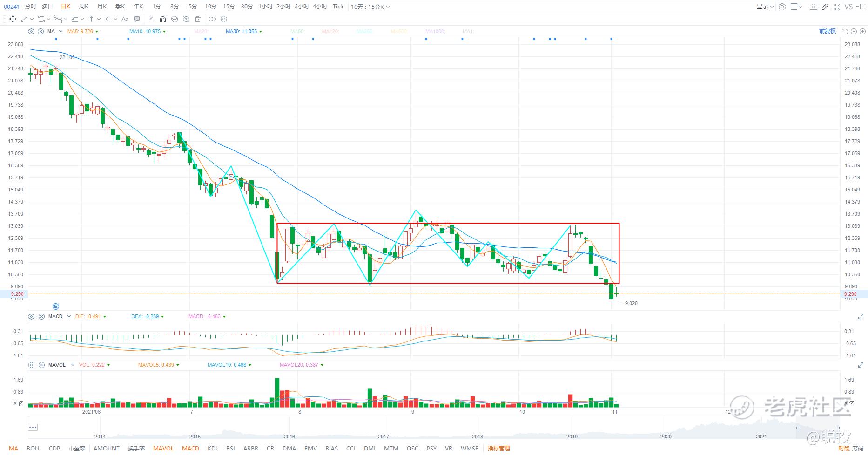Click the VS compare button

click(848, 7)
